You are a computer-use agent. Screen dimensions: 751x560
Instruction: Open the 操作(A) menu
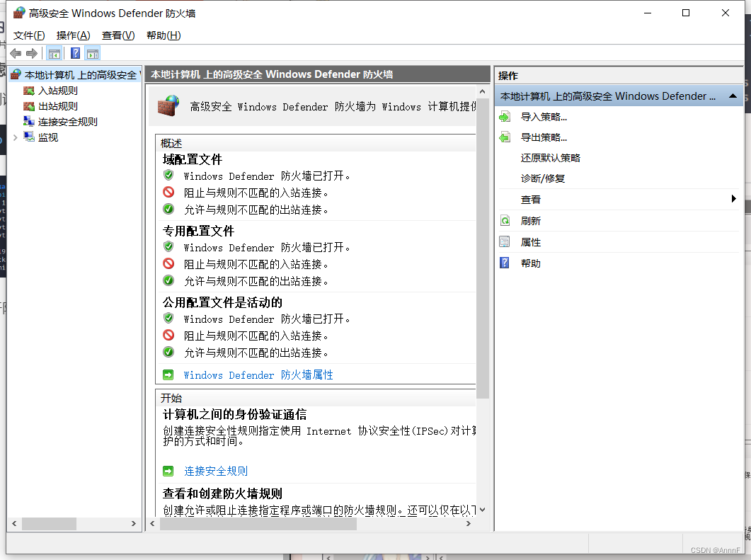pyautogui.click(x=73, y=35)
